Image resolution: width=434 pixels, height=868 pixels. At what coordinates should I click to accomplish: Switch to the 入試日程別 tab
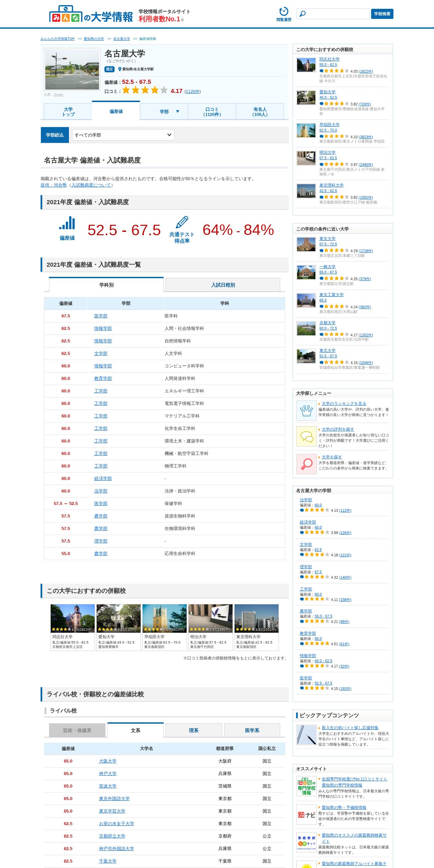[x=223, y=285]
